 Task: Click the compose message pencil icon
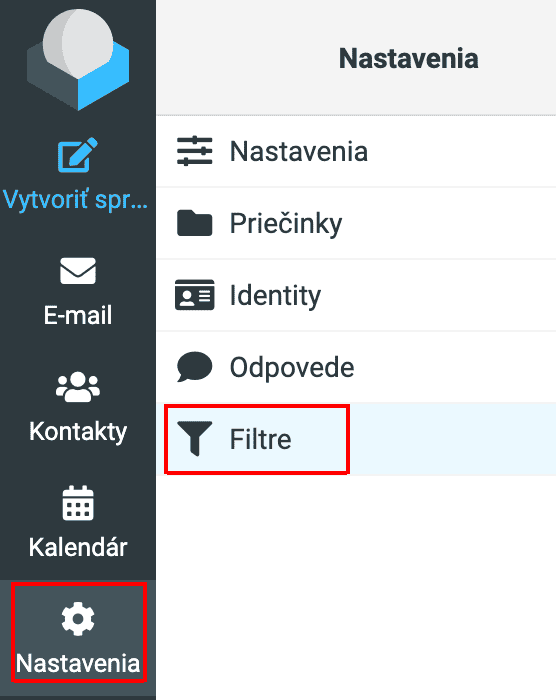point(78,155)
